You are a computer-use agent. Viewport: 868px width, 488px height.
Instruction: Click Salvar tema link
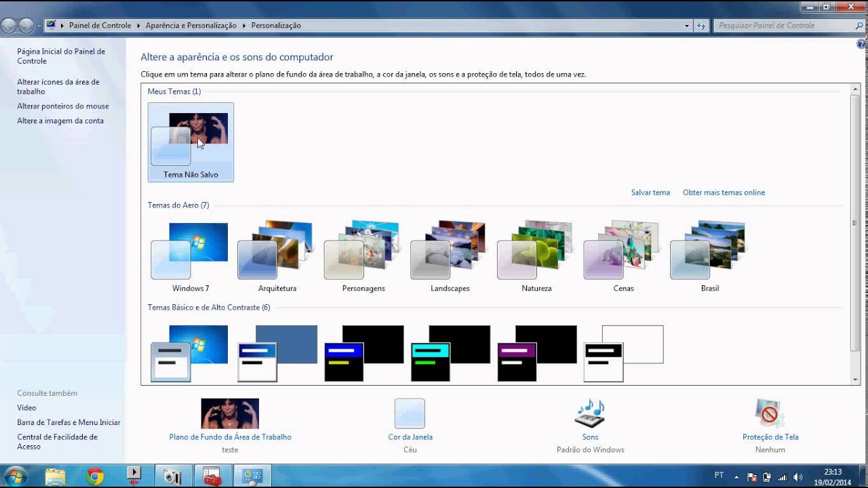[x=650, y=192]
